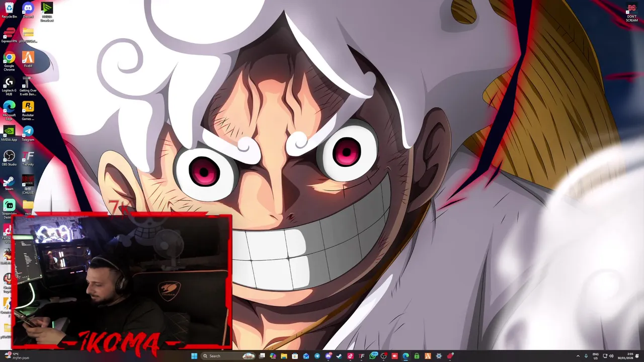Select the CHUXIE game desktop icon
Image resolution: width=644 pixels, height=362 pixels.
28,185
